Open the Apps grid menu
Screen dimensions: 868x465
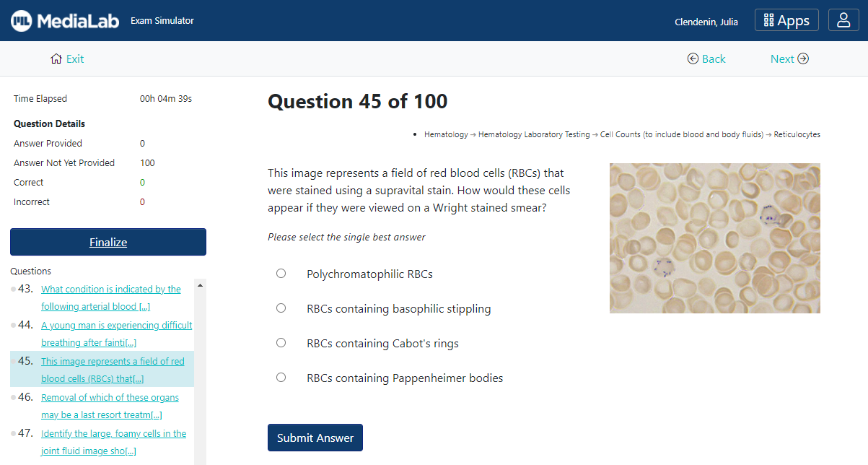click(786, 20)
